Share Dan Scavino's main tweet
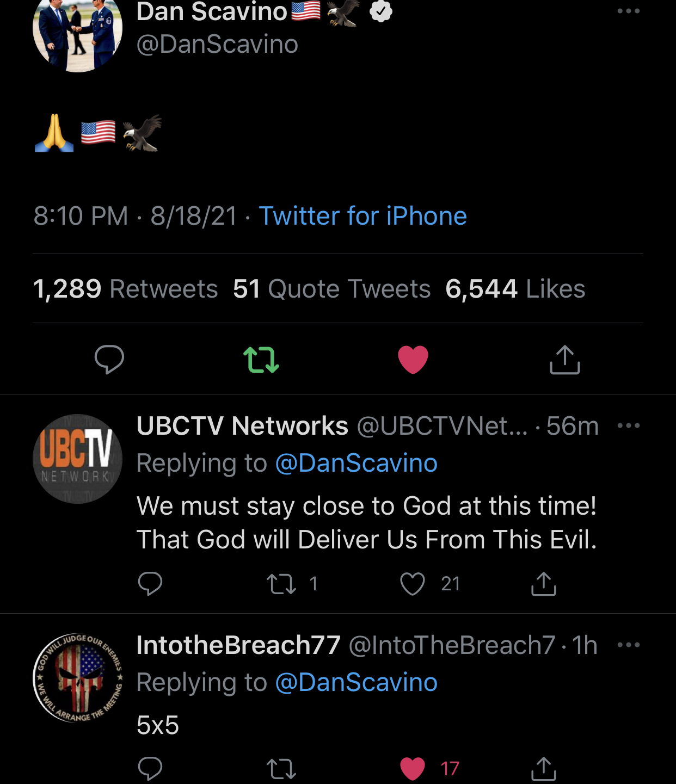 (x=564, y=360)
